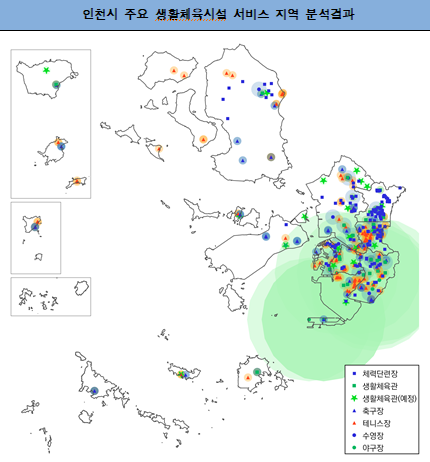Screen dimensions: 430x462
Task: Select tennis marker on bottom island of first inset
Action: tap(77, 181)
